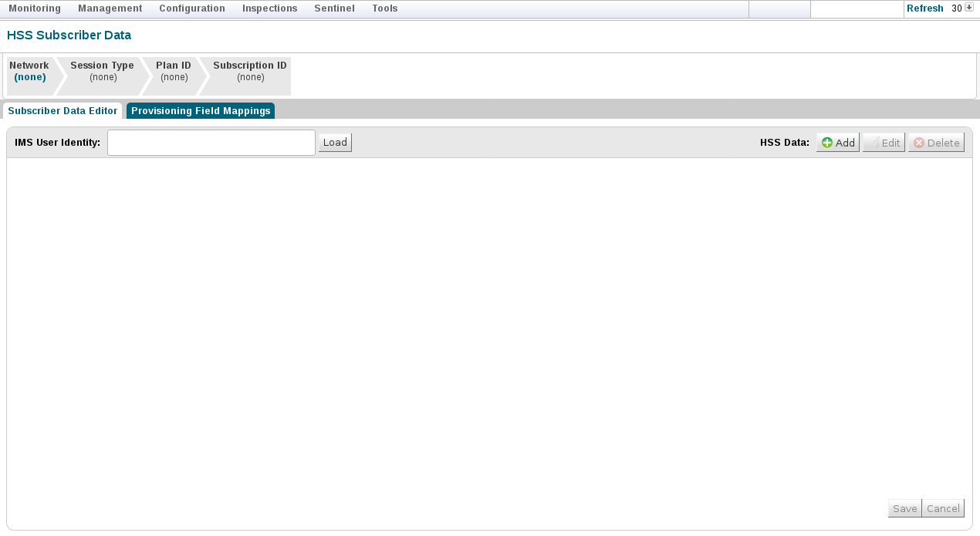This screenshot has height=536, width=980.
Task: Open the Sentinel menu
Action: click(334, 8)
